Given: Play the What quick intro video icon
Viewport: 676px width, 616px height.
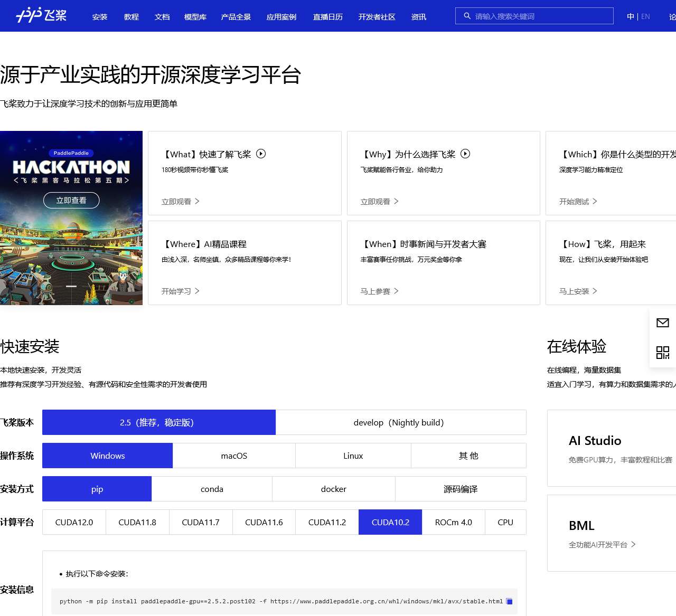Looking at the screenshot, I should (261, 154).
